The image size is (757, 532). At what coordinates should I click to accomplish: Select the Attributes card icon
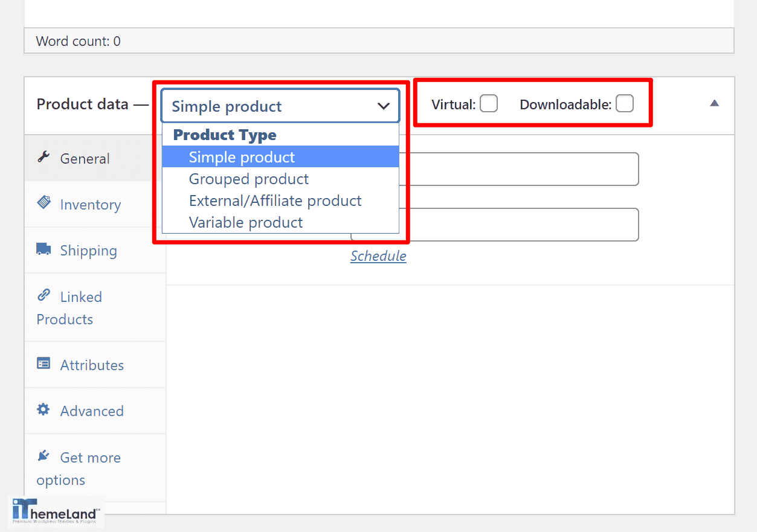pos(43,363)
